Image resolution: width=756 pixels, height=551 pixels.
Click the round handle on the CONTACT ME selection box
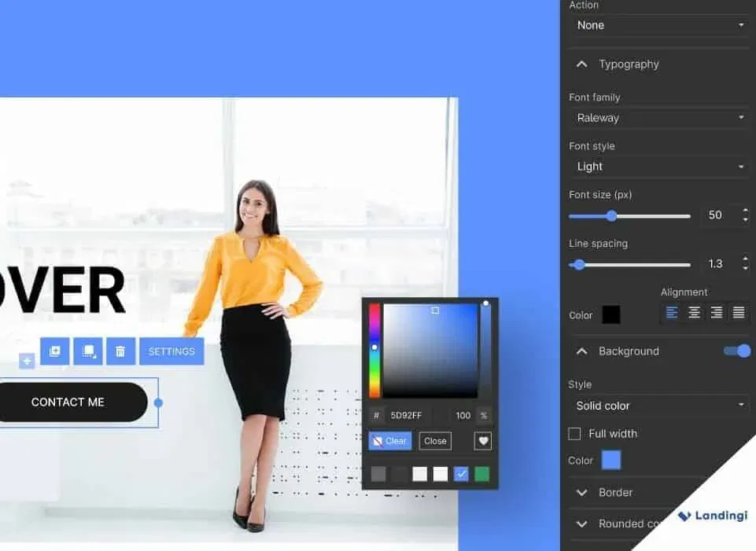(158, 402)
